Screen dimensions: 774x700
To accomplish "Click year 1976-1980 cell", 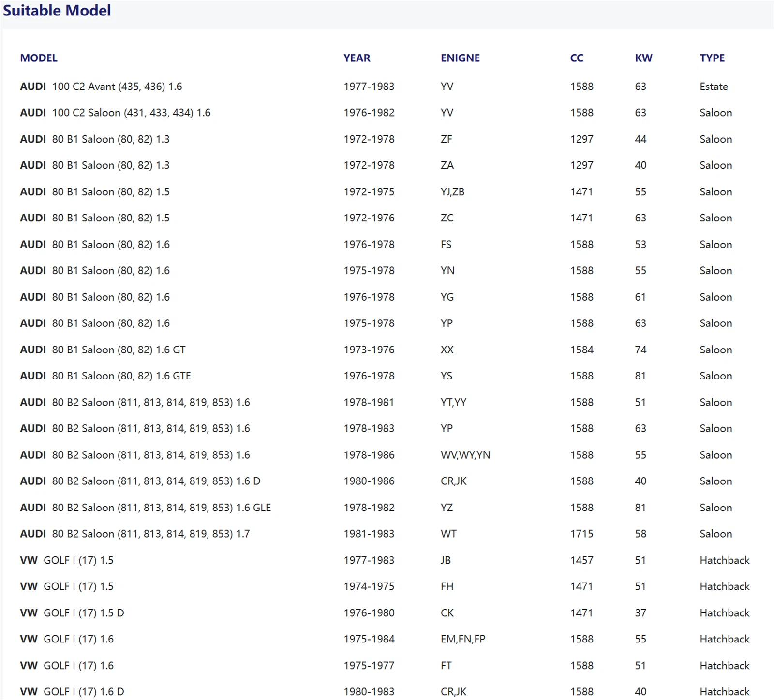I will pyautogui.click(x=369, y=613).
